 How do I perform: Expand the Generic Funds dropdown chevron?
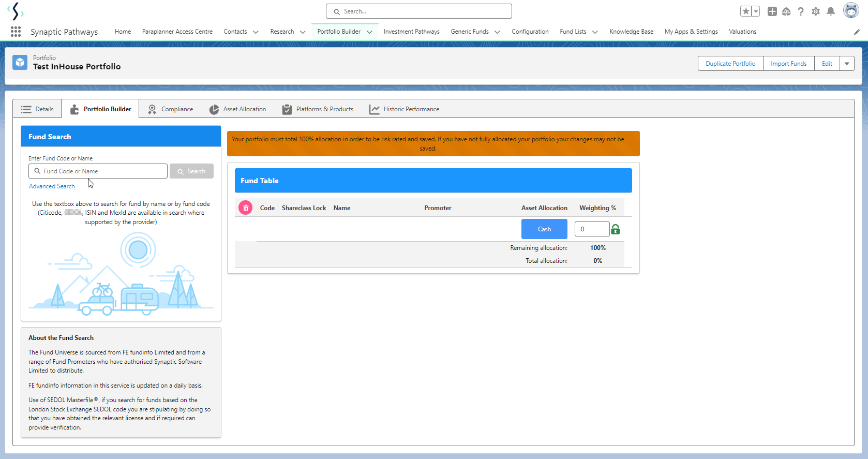497,32
